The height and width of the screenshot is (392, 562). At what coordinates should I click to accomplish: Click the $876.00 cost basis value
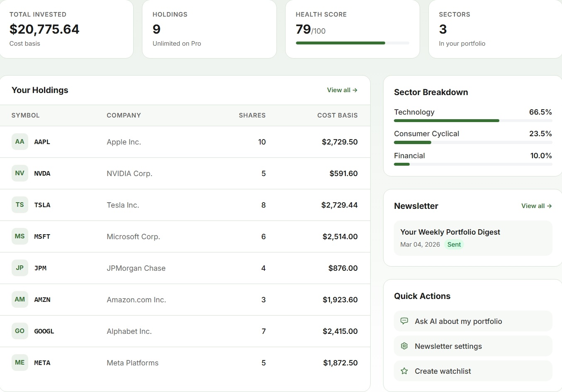coord(343,268)
